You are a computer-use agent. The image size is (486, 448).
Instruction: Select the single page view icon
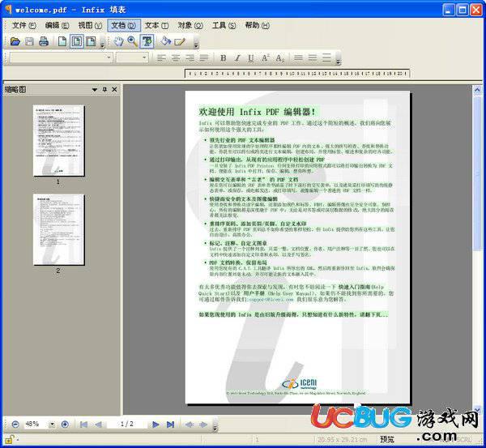click(62, 41)
